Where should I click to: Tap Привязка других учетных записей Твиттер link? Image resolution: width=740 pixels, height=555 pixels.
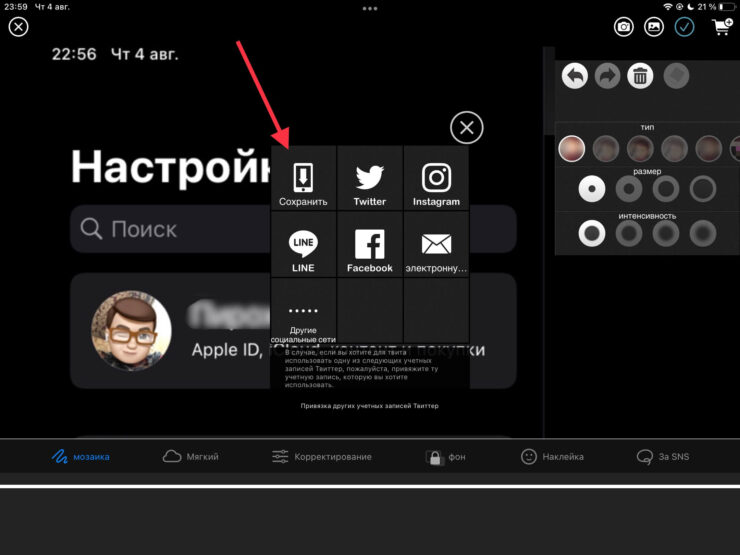click(369, 406)
